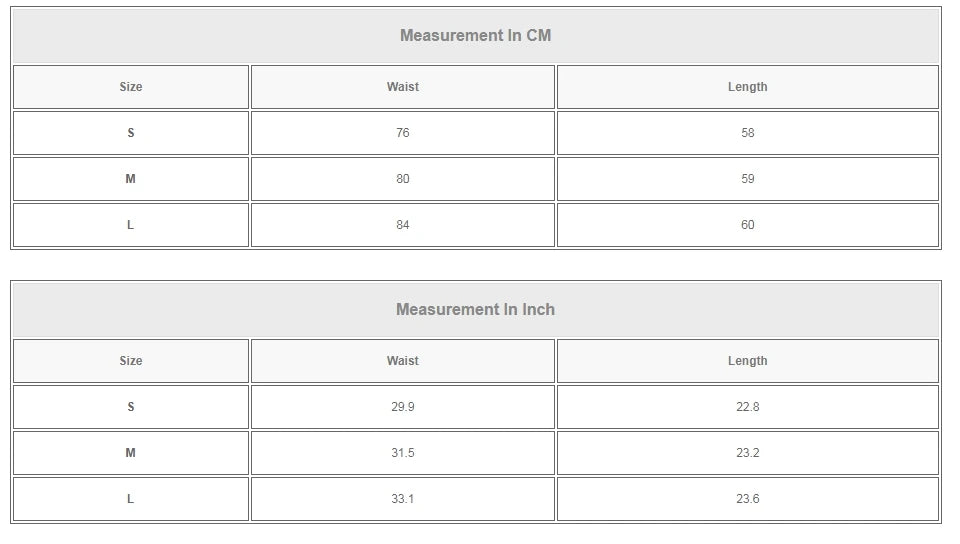Click waist value 76

pyautogui.click(x=403, y=133)
